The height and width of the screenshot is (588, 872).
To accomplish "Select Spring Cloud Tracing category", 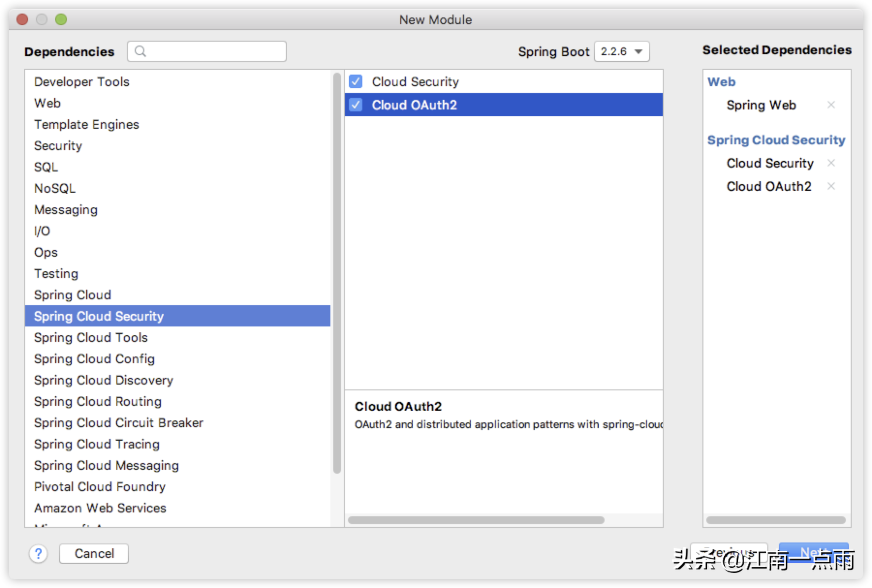I will click(x=178, y=444).
